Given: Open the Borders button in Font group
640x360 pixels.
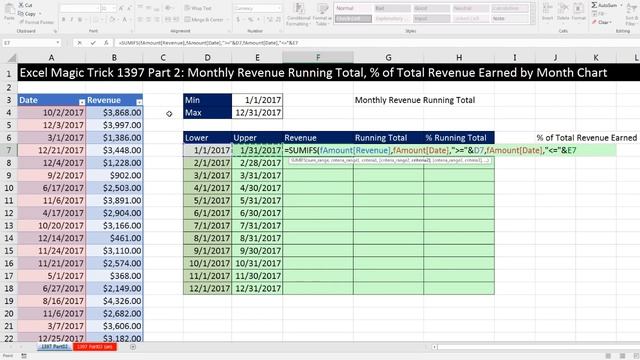Looking at the screenshot, I should [x=96, y=20].
